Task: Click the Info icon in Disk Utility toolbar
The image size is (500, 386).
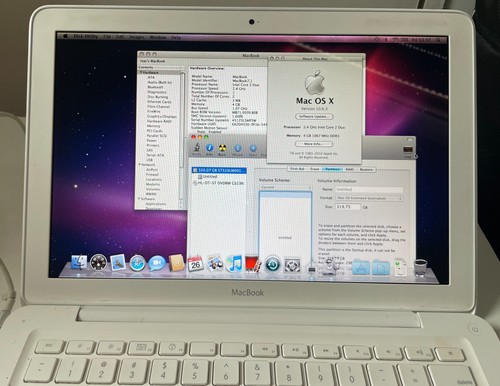Action: [209, 149]
